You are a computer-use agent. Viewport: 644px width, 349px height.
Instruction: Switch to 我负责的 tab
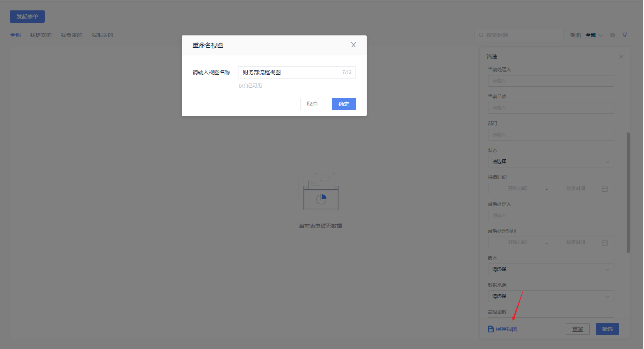coord(71,35)
